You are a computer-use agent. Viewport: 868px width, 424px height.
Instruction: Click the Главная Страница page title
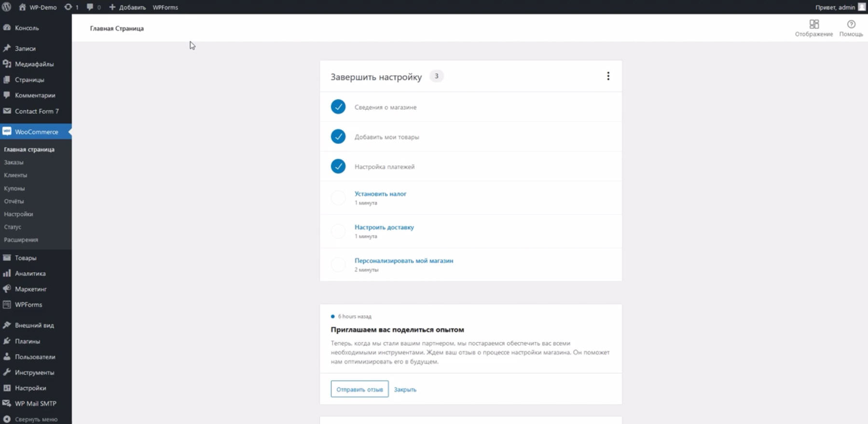[117, 28]
